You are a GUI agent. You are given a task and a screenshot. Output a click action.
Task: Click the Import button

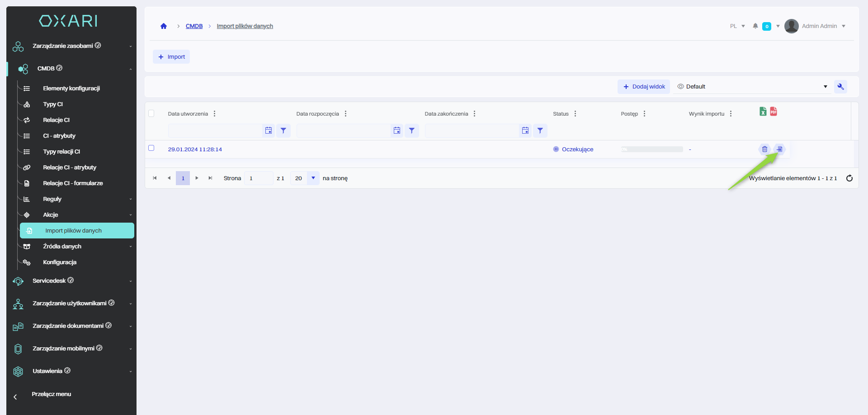point(171,57)
